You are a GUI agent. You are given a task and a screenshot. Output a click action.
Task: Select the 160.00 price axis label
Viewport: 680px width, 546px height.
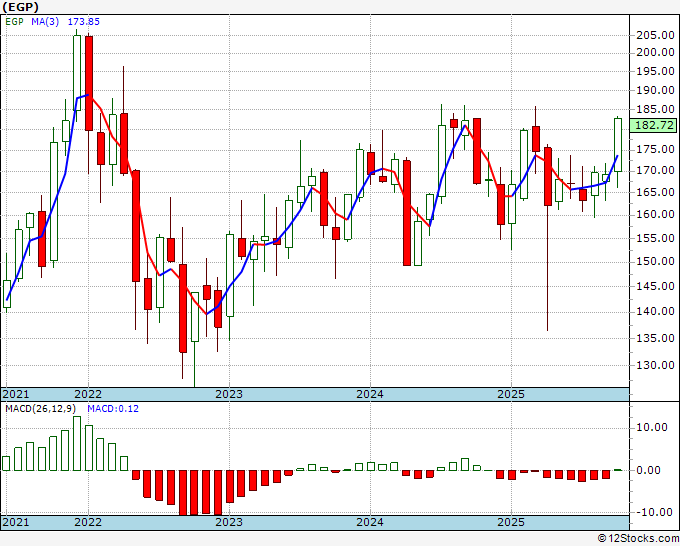pos(655,214)
